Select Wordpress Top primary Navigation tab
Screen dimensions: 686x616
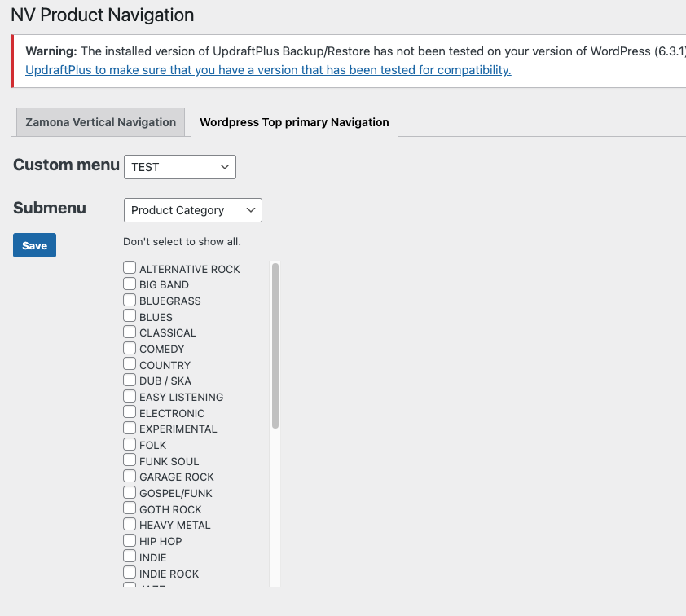point(294,122)
